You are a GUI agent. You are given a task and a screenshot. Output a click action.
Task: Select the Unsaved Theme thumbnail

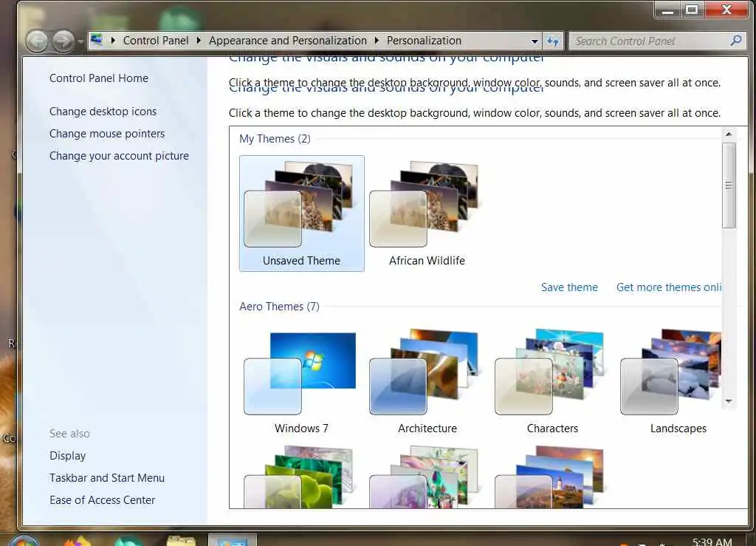pos(302,214)
